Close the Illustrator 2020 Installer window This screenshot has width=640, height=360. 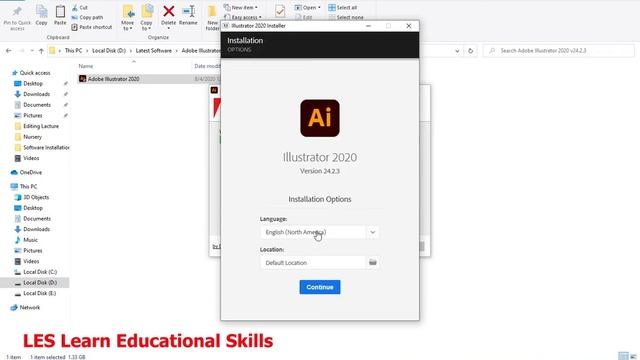pyautogui.click(x=409, y=26)
